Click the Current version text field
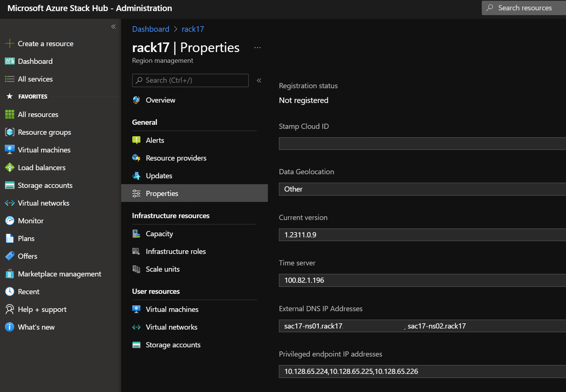The height and width of the screenshot is (392, 566). [x=421, y=235]
